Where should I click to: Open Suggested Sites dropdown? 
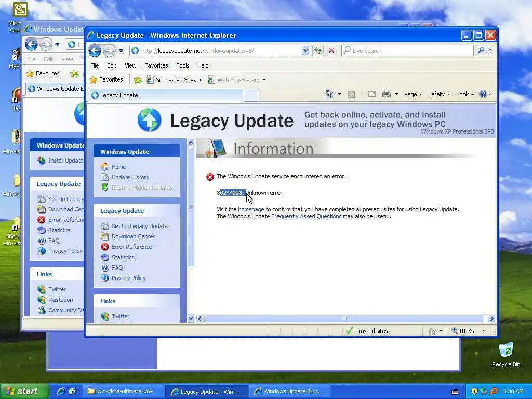click(x=174, y=80)
